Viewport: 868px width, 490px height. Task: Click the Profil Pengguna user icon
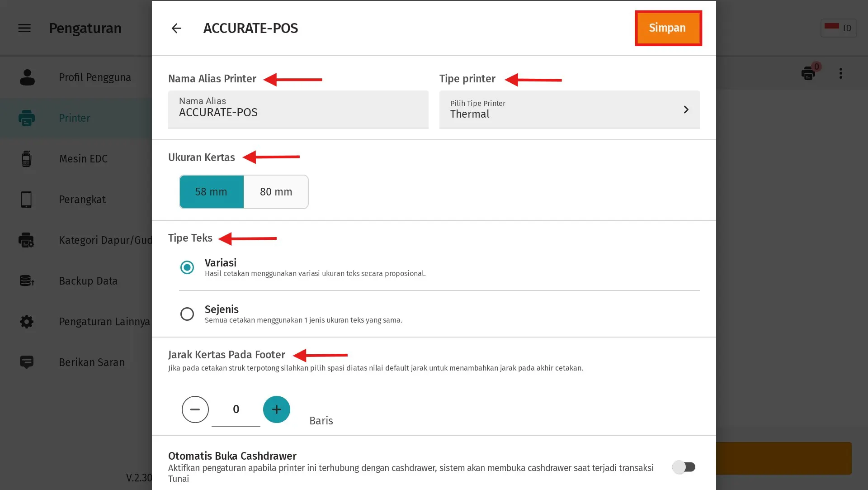point(27,77)
